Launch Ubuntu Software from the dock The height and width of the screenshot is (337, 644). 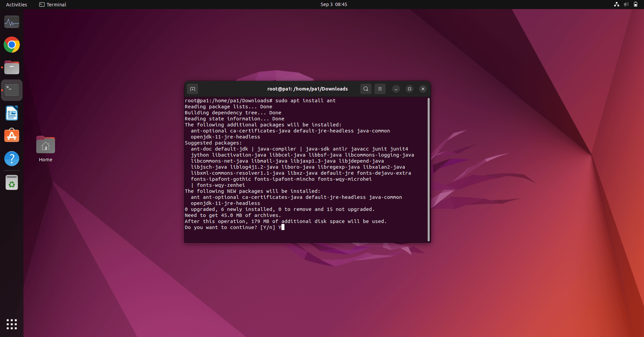[x=11, y=135]
